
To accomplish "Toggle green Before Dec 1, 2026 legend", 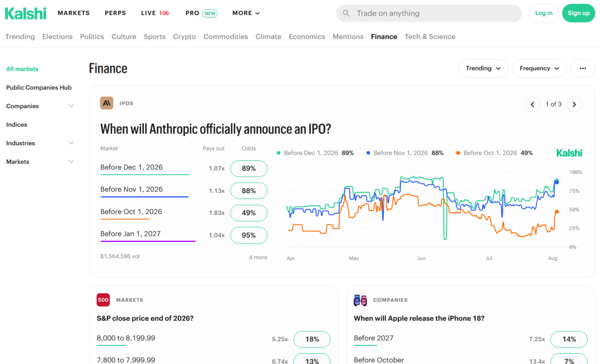I will click(x=316, y=153).
